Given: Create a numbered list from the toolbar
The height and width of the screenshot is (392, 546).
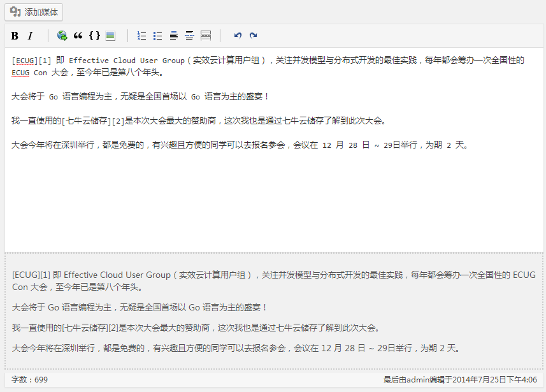Looking at the screenshot, I should [141, 36].
